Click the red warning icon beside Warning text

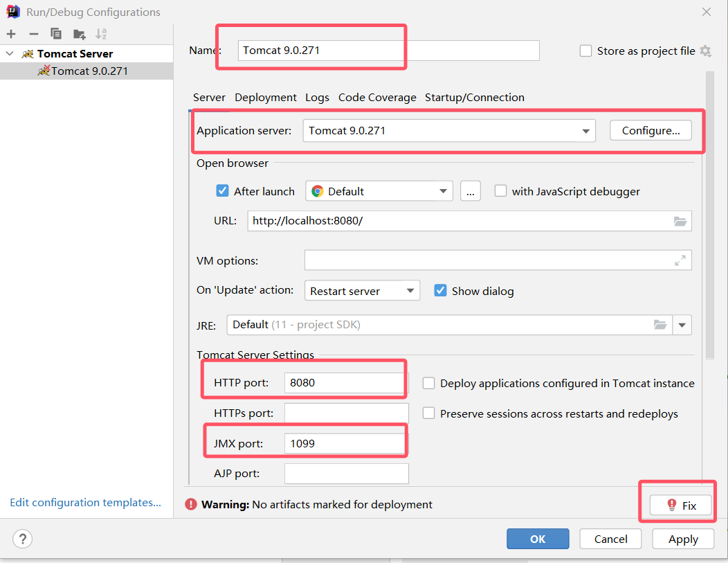coord(191,504)
